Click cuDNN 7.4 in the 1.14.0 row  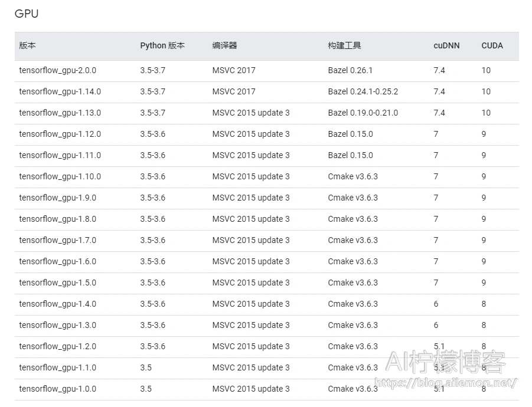click(439, 91)
